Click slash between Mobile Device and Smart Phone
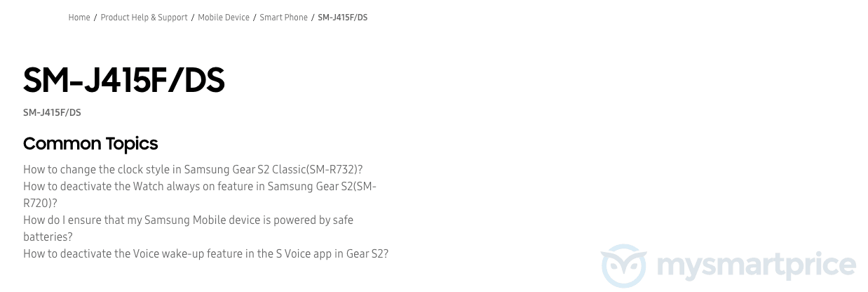 coord(255,18)
